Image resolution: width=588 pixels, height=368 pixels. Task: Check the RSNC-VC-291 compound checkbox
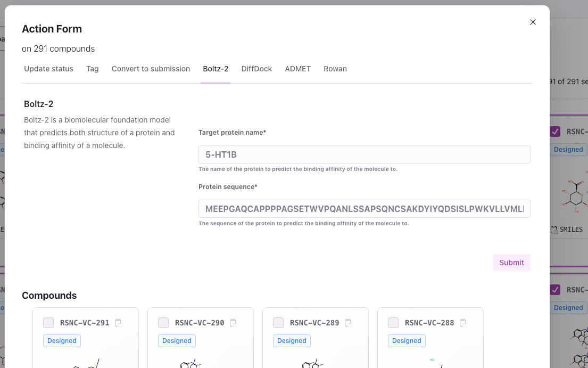(x=48, y=322)
